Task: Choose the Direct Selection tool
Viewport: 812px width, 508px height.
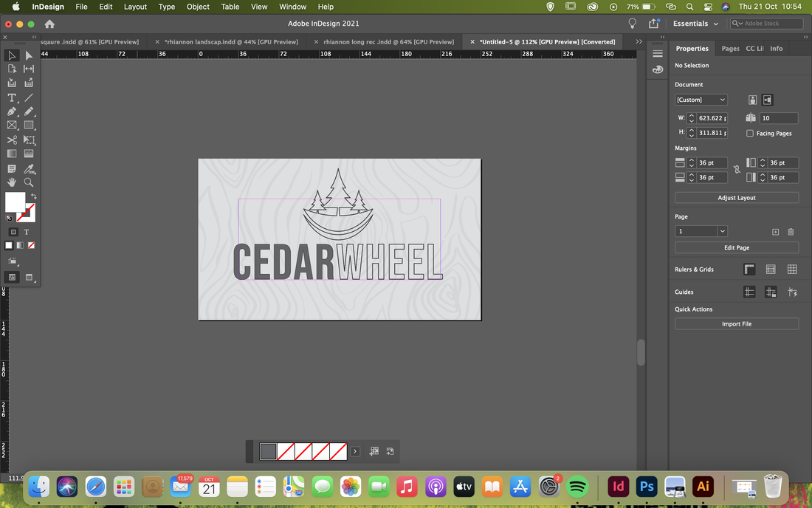Action: coord(29,55)
